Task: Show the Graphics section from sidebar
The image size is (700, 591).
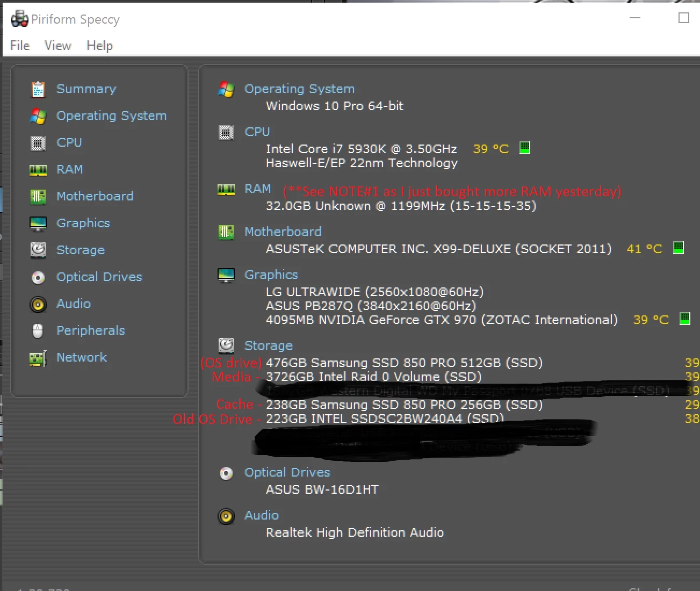Action: [83, 224]
